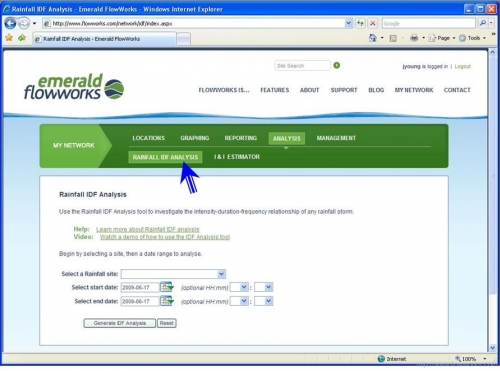Click the magnifier search icon in toolbar
This screenshot has height=371, width=500.
pos(482,23)
